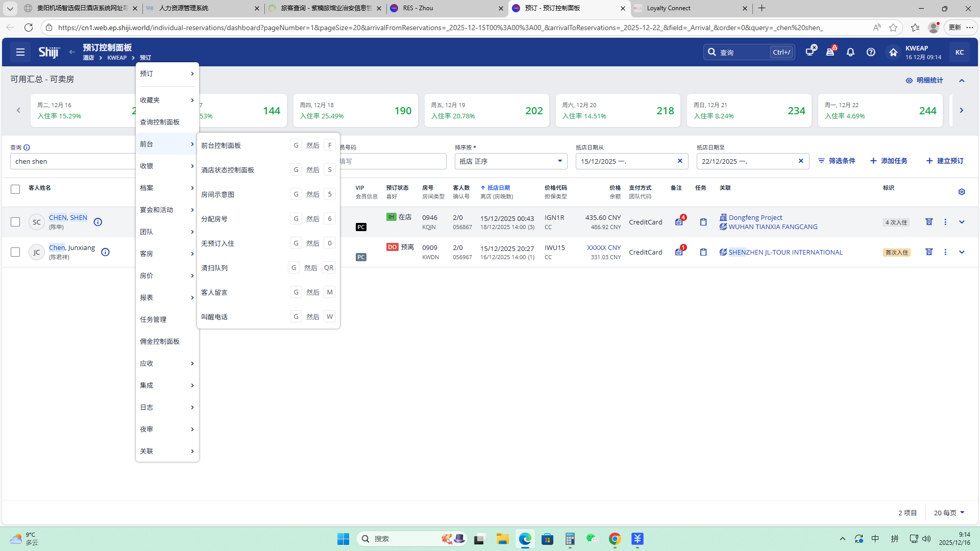
Task: Open table settings gear icon
Action: coord(962,192)
